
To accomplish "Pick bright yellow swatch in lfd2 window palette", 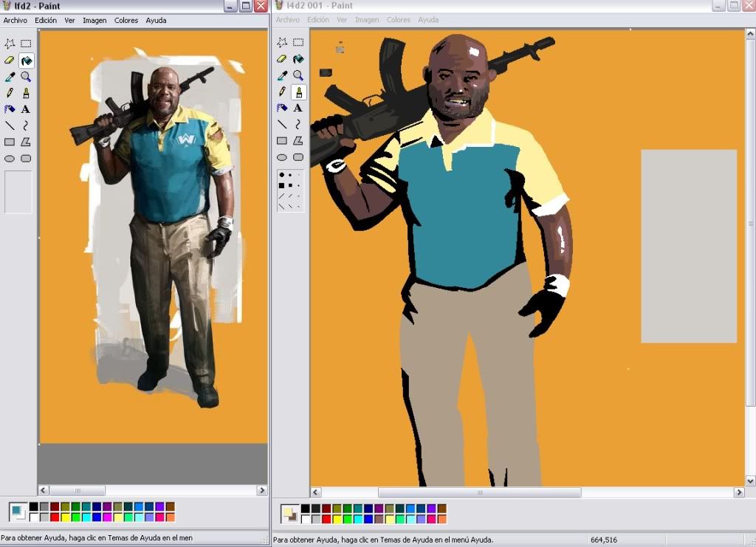I will pos(65,517).
